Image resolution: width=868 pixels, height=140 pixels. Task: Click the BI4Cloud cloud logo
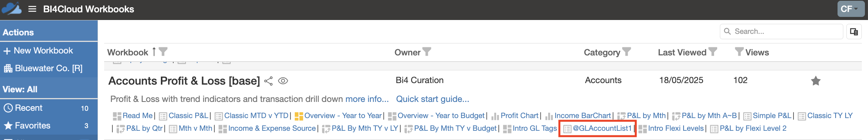click(x=12, y=8)
